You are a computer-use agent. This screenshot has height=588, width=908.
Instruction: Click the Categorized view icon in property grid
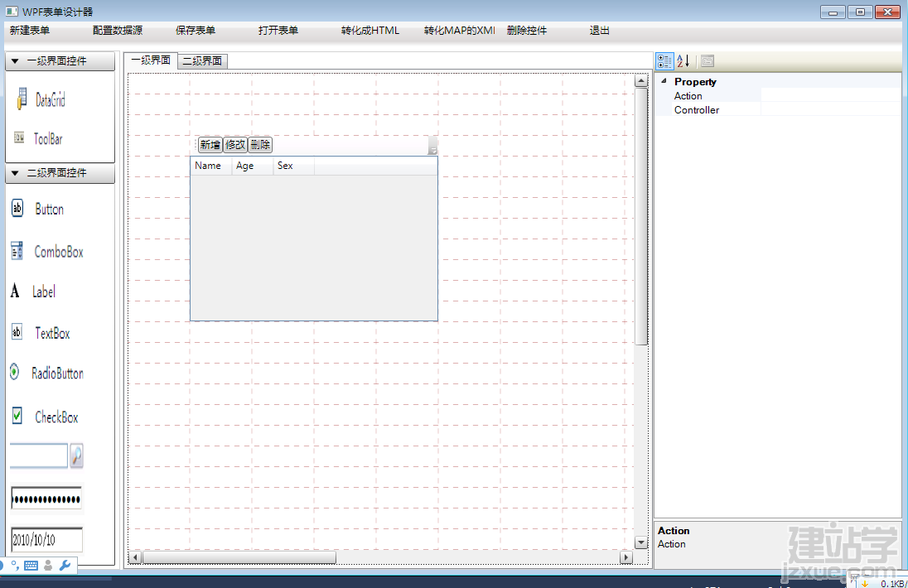[x=664, y=60]
